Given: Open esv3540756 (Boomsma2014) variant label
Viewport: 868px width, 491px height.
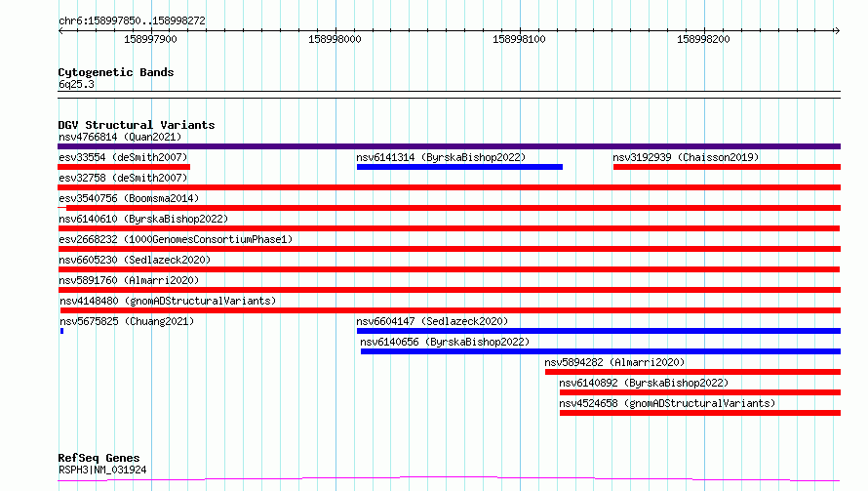Looking at the screenshot, I should point(129,198).
